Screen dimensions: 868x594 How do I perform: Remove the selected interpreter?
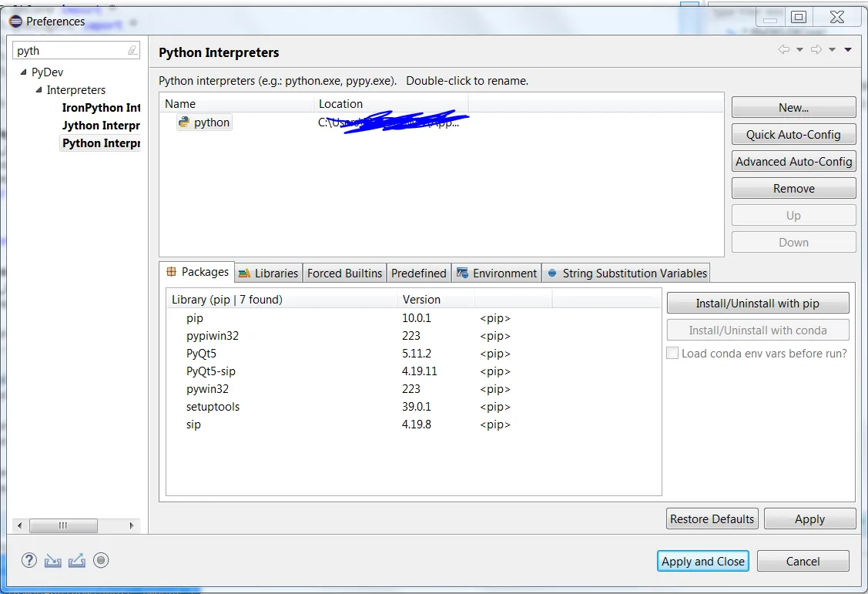pyautogui.click(x=793, y=188)
